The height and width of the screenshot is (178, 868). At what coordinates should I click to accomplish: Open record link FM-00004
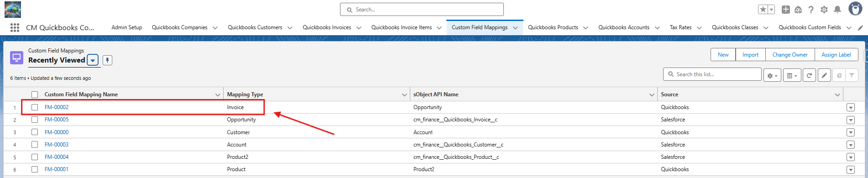pyautogui.click(x=57, y=157)
